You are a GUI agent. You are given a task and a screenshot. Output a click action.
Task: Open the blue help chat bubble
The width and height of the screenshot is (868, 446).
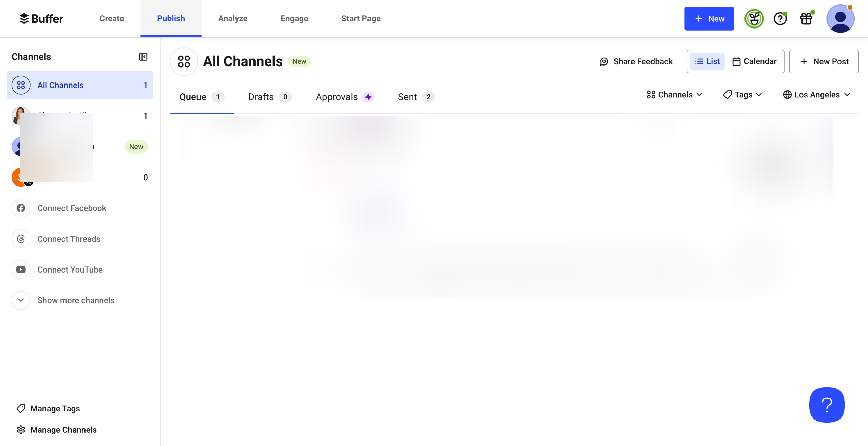[x=827, y=405]
